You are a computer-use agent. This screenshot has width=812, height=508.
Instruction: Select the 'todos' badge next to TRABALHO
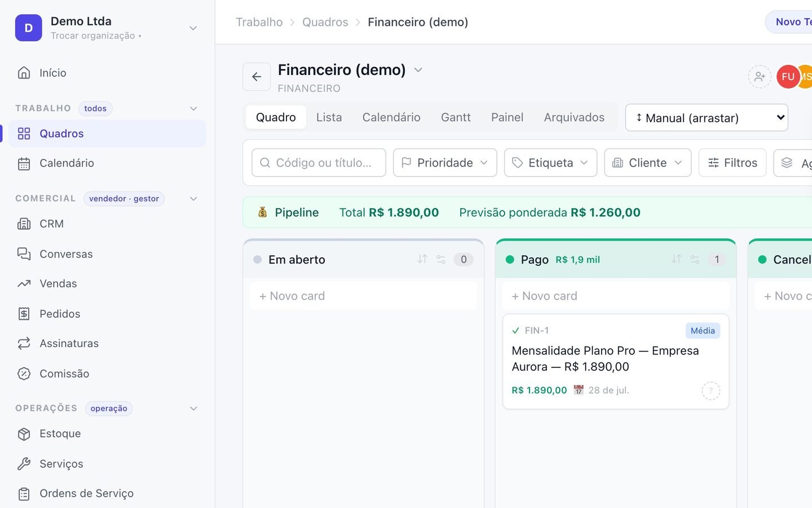coord(95,108)
